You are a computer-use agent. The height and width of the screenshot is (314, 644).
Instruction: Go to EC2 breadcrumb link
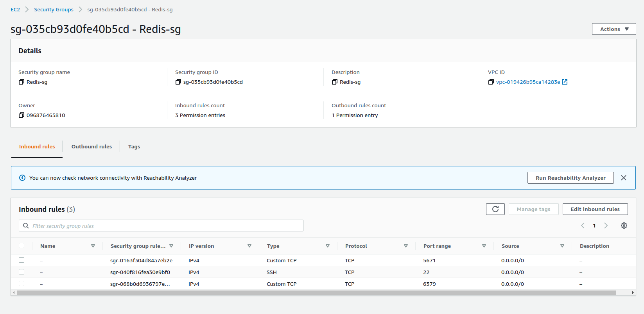pyautogui.click(x=15, y=9)
